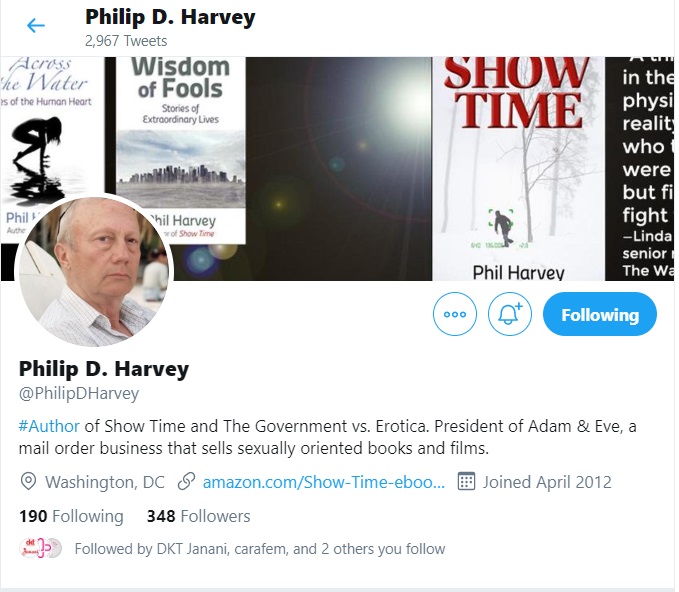Image resolution: width=679 pixels, height=592 pixels.
Task: Open the three-dots more options menu
Action: pos(455,314)
